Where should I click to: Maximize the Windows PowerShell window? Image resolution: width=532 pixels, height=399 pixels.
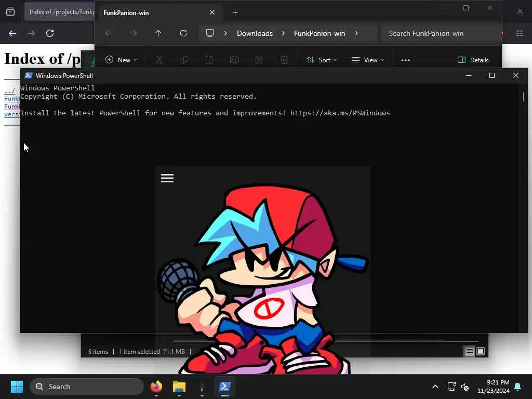coord(492,76)
